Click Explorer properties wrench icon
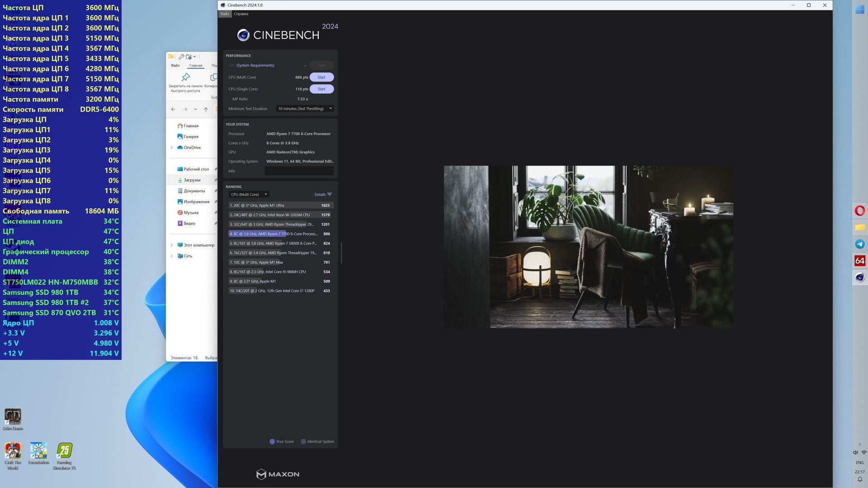 pos(181,57)
